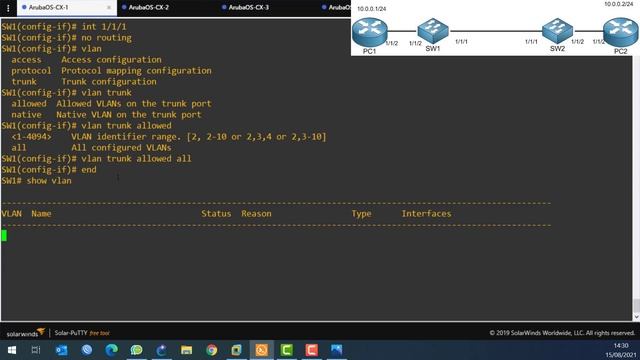Click the green terminal cursor block
The image size is (640, 360).
click(4, 236)
